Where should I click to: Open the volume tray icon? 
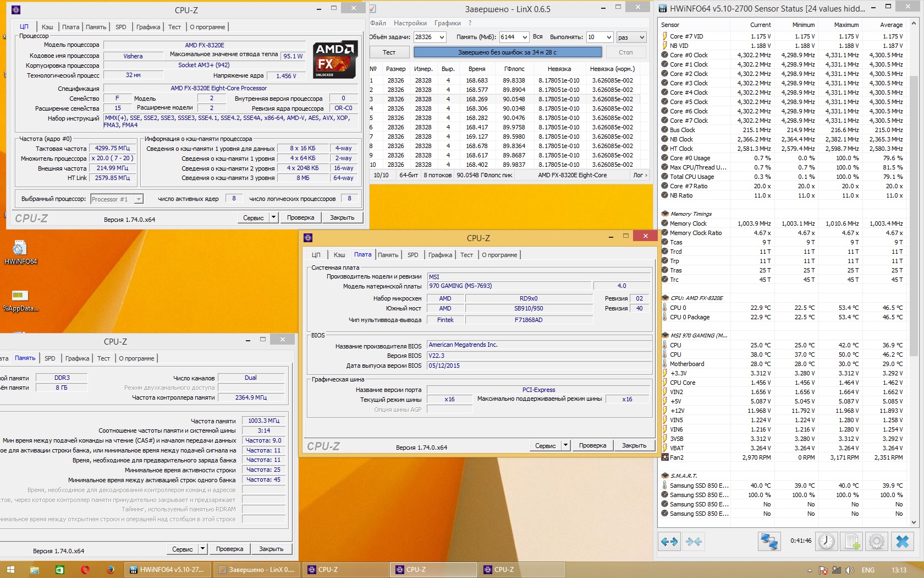pos(850,570)
